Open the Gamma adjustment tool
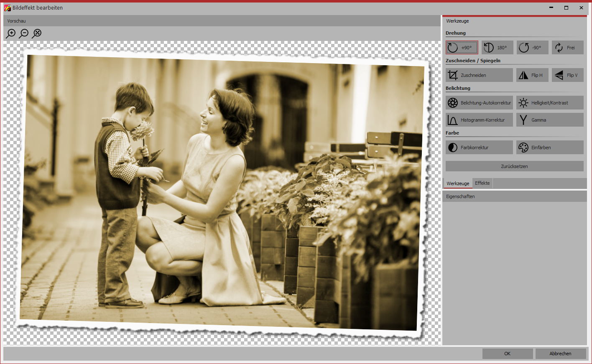The image size is (592, 364). [549, 120]
